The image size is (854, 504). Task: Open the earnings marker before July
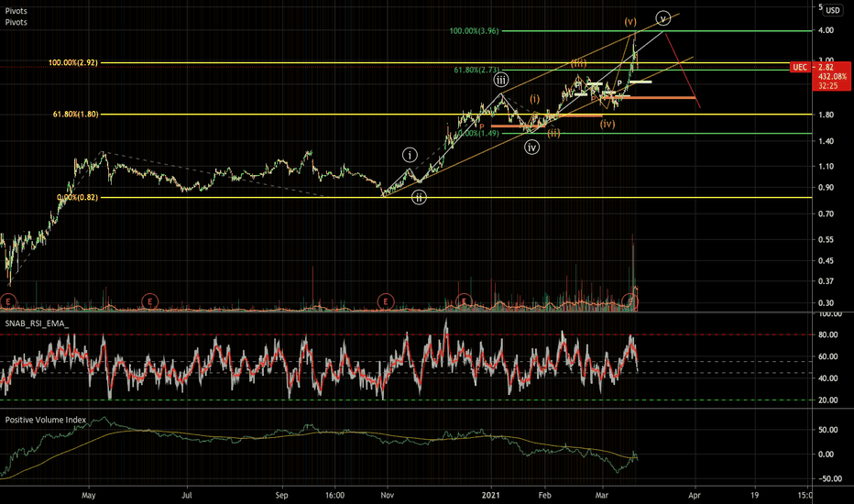click(149, 301)
